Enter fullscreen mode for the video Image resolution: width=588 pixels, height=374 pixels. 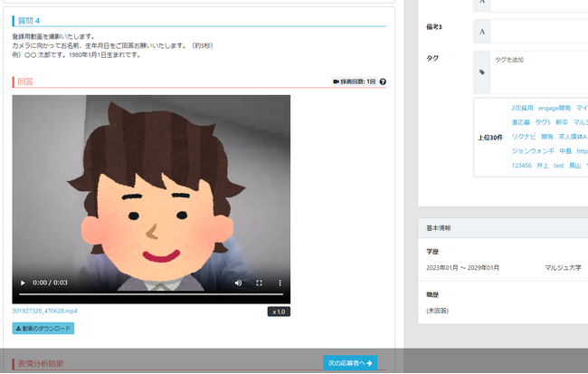[x=260, y=283]
